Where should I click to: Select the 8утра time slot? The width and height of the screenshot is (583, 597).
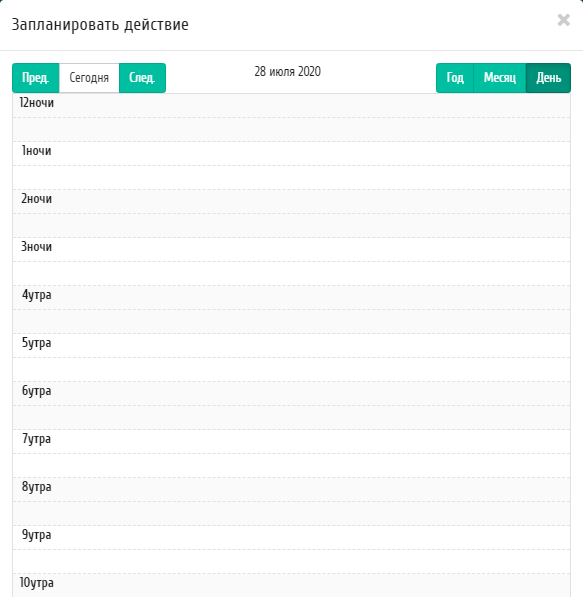tap(291, 489)
